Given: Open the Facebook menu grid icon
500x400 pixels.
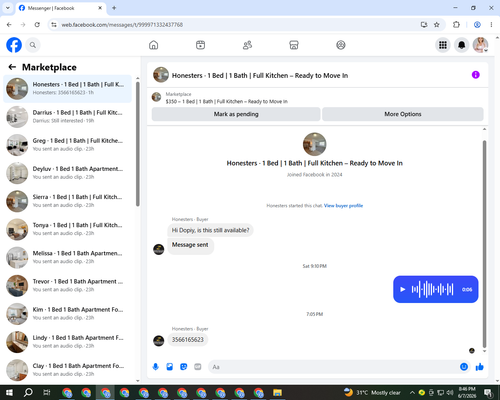Looking at the screenshot, I should click(443, 45).
